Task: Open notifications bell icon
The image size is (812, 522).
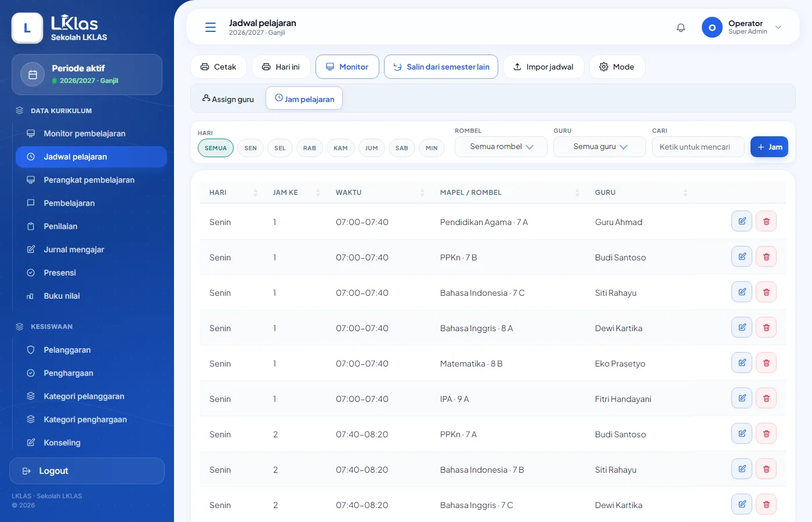Action: 681,27
